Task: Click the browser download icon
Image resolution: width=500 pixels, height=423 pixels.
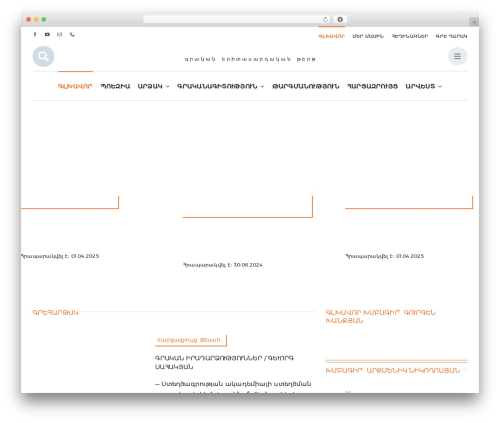Action: click(340, 19)
